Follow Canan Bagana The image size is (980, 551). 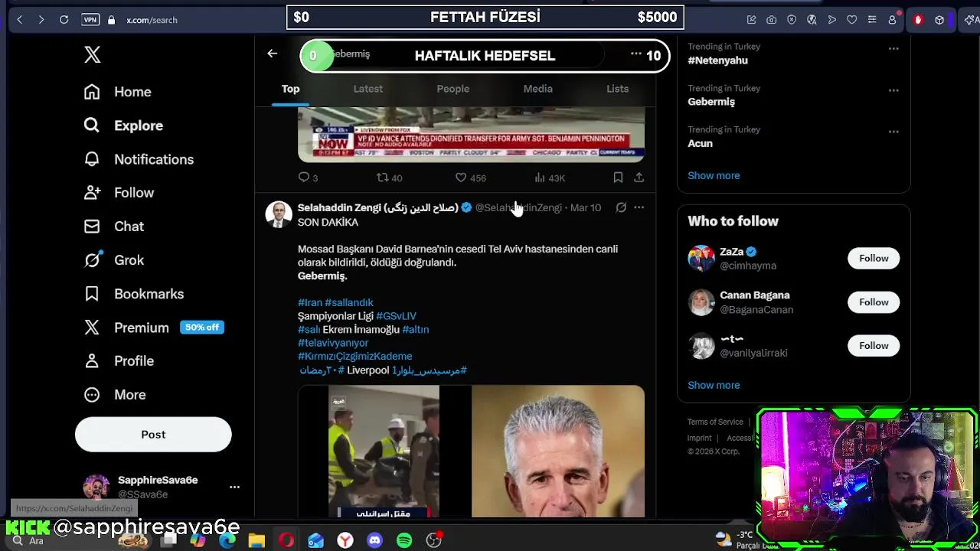click(874, 302)
